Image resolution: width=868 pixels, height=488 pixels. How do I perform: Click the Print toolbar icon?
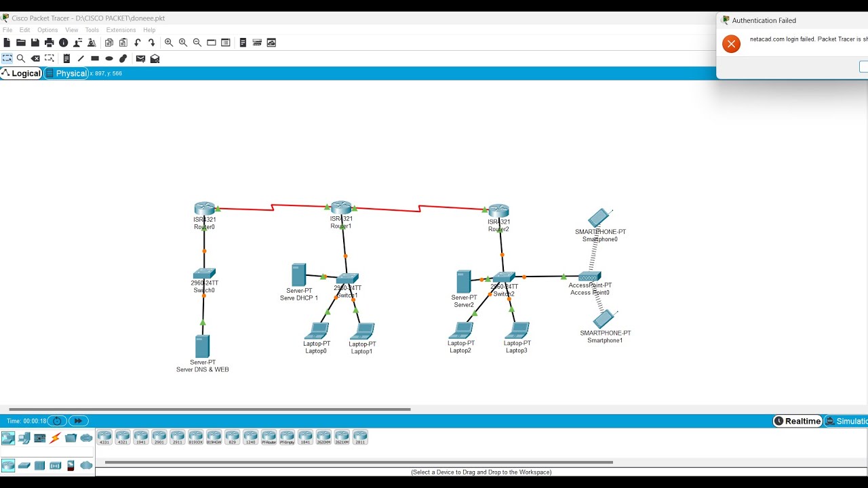[50, 43]
